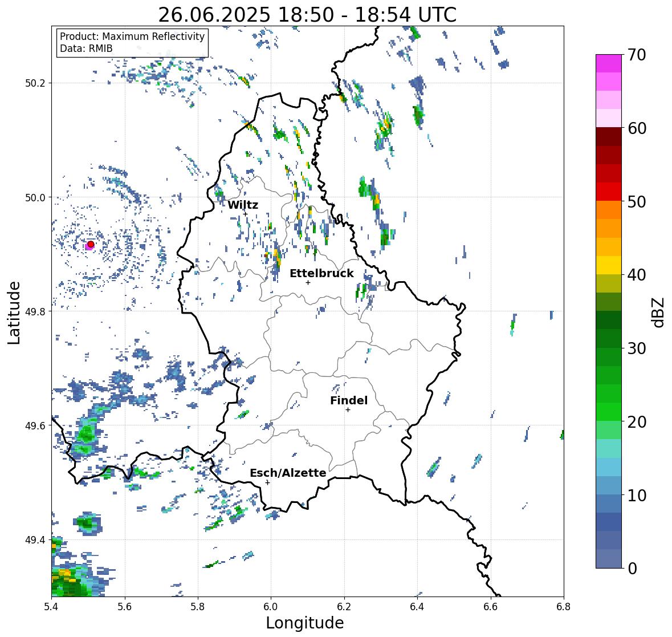This screenshot has height=637, width=672.
Task: Click the colorbar tick label 30
Action: (637, 348)
